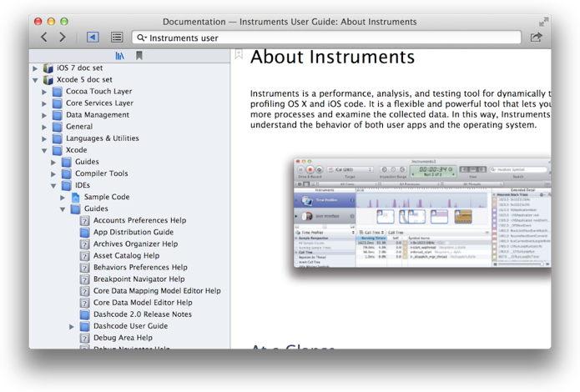
Task: Expand the iOS 7 doc set
Action: point(35,68)
